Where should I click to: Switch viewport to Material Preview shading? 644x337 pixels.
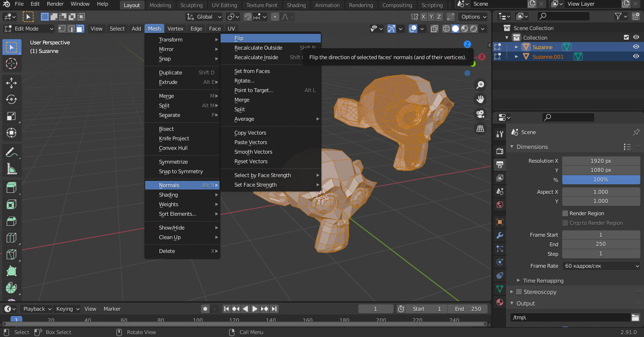[464, 29]
